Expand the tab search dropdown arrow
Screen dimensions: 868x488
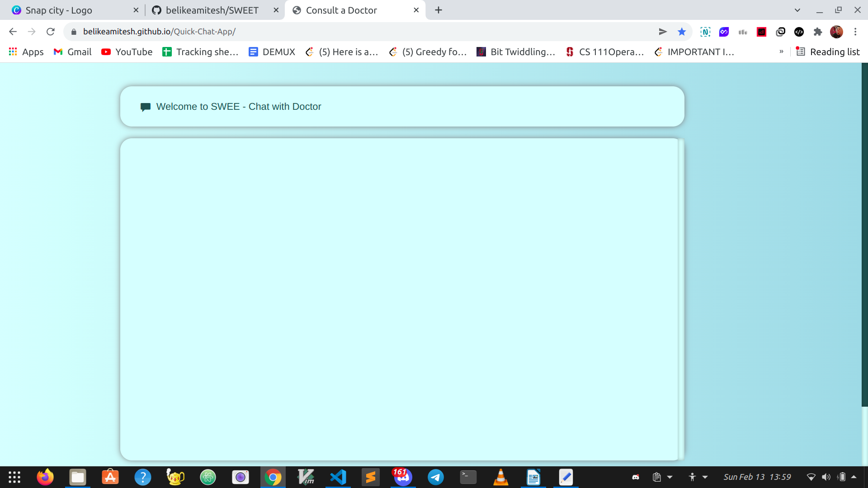pos(797,10)
